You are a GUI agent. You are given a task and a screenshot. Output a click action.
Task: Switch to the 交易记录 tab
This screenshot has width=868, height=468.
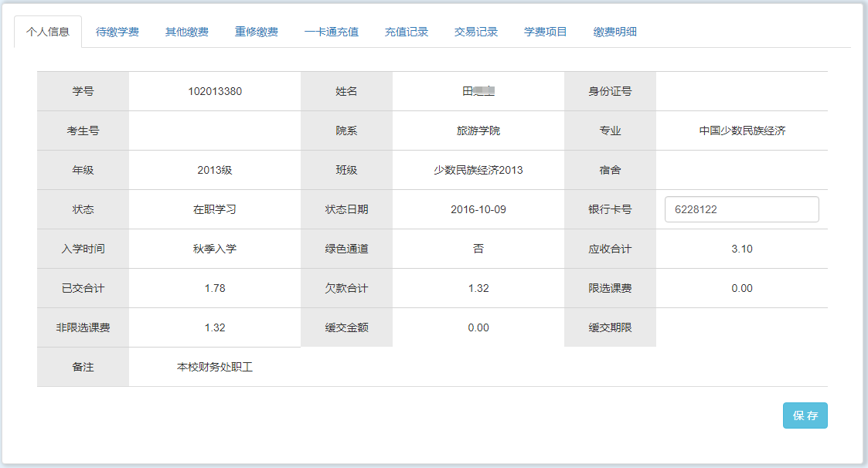pos(476,32)
